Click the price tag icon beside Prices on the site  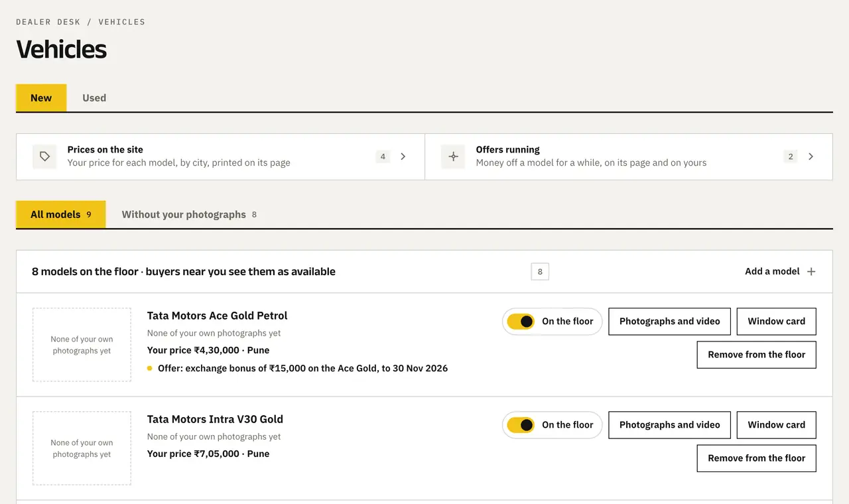click(x=44, y=157)
